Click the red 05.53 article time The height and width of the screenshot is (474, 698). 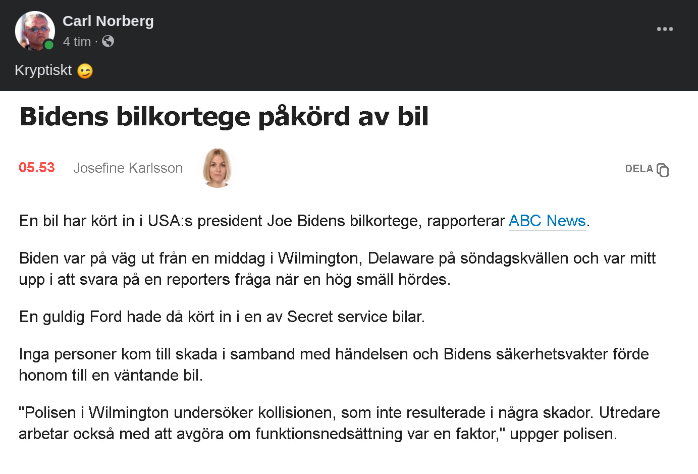click(x=37, y=167)
